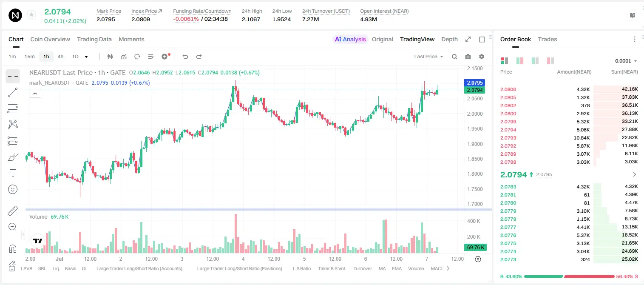Undo the last chart action
The height and width of the screenshot is (285, 644).
click(x=185, y=57)
